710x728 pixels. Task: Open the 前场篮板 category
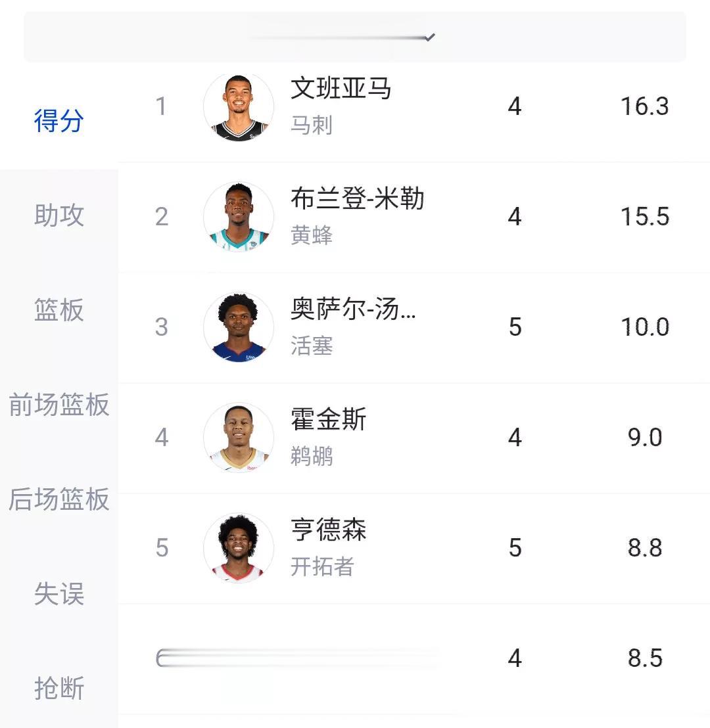[59, 404]
